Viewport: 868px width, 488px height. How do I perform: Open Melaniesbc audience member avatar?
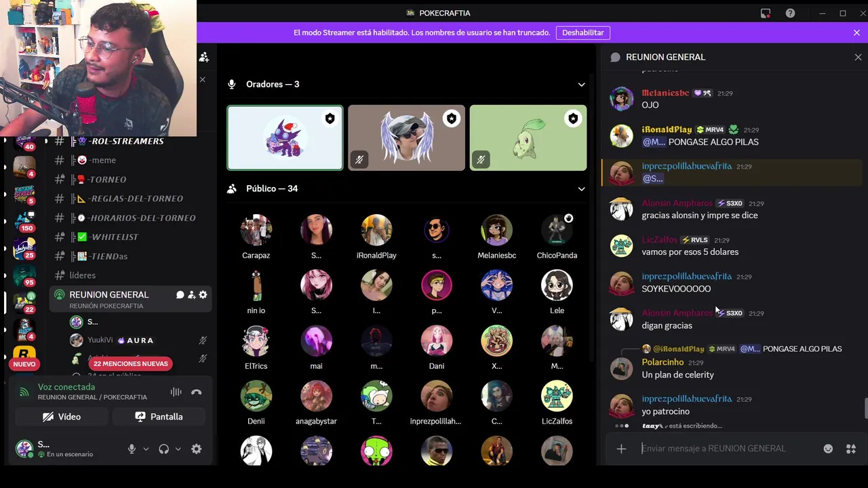(496, 230)
